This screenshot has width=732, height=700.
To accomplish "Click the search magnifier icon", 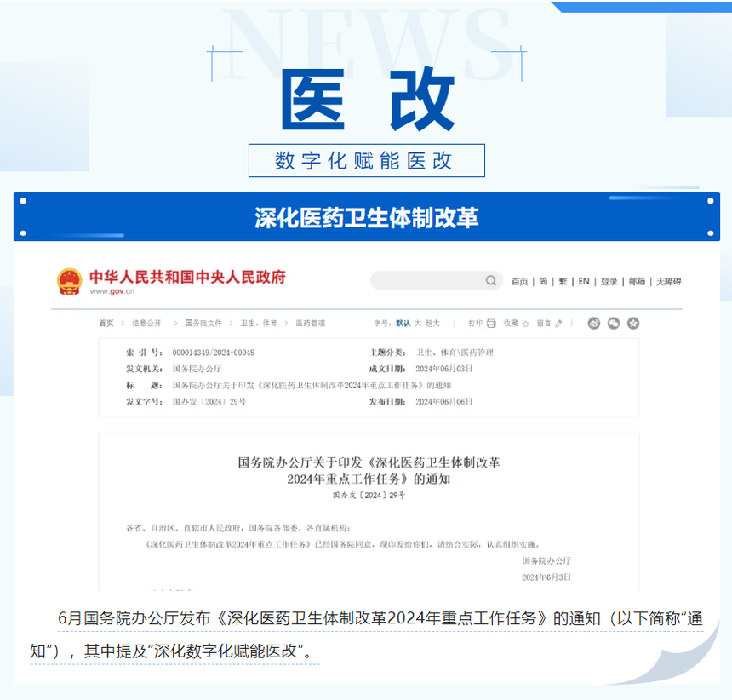I will 490,281.
